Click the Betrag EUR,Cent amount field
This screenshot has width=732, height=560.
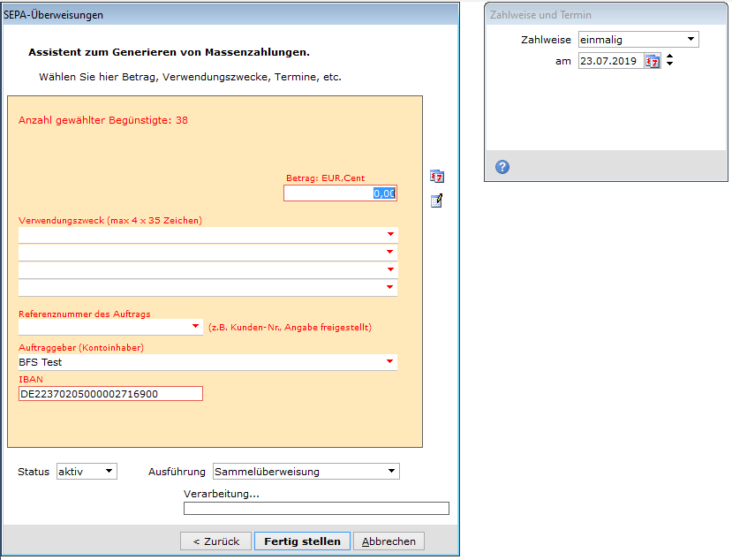(340, 193)
